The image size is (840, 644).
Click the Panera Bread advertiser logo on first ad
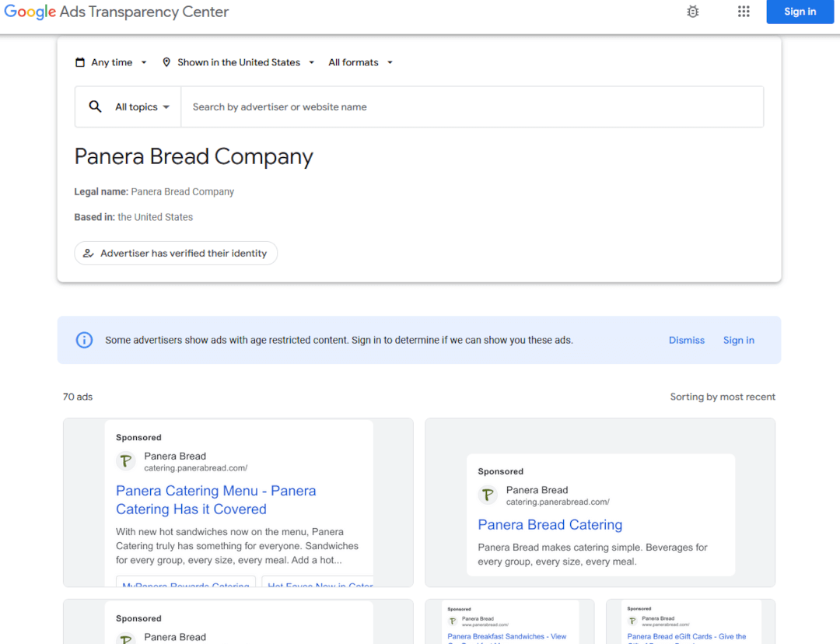pos(125,460)
